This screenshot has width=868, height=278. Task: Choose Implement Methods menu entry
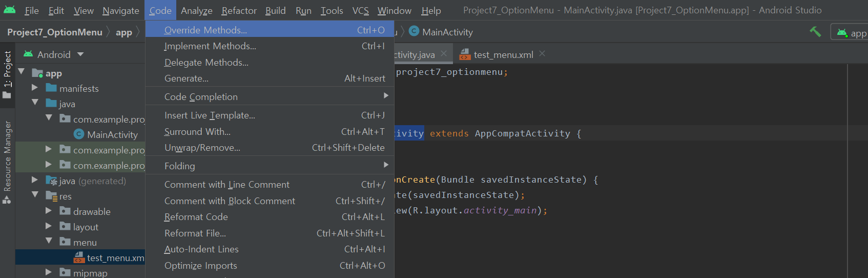(x=270, y=46)
